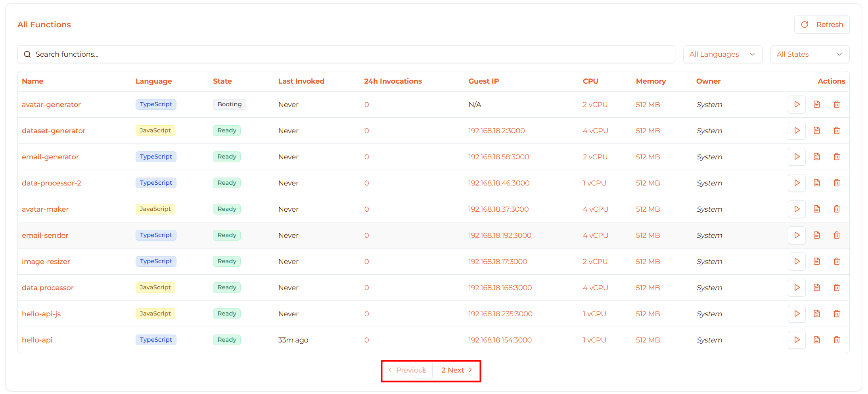868x394 pixels.
Task: Delete the avatar-maker function
Action: (837, 209)
